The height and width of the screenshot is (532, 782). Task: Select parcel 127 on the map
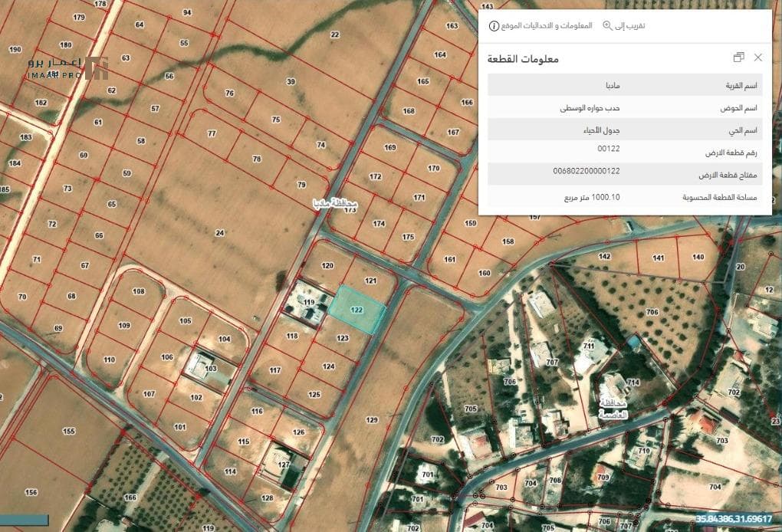coord(284,465)
